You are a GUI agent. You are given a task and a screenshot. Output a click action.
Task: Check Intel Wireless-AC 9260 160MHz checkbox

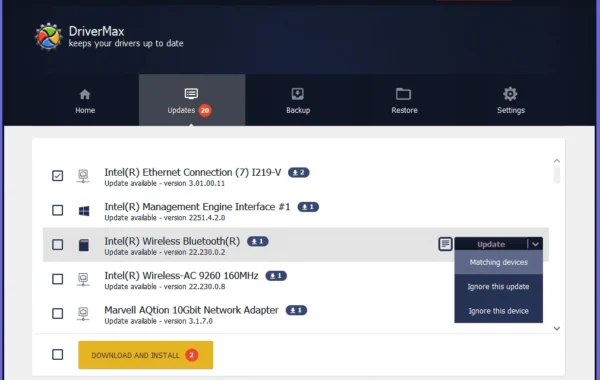coord(57,279)
